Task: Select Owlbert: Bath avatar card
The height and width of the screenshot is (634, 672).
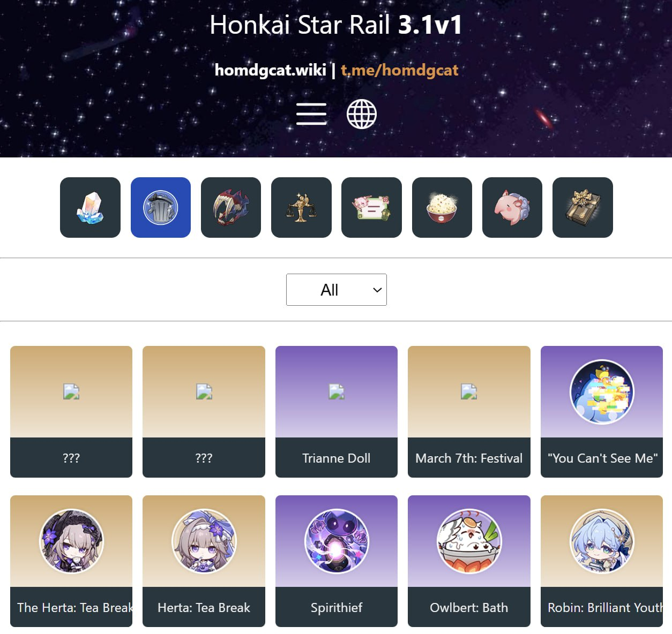Action: tap(469, 561)
